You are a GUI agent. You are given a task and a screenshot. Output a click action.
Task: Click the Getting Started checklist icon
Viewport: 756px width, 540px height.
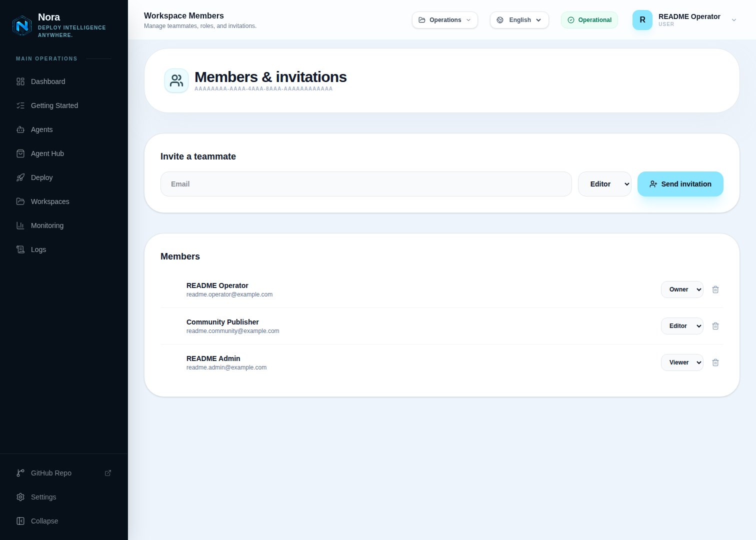point(20,105)
